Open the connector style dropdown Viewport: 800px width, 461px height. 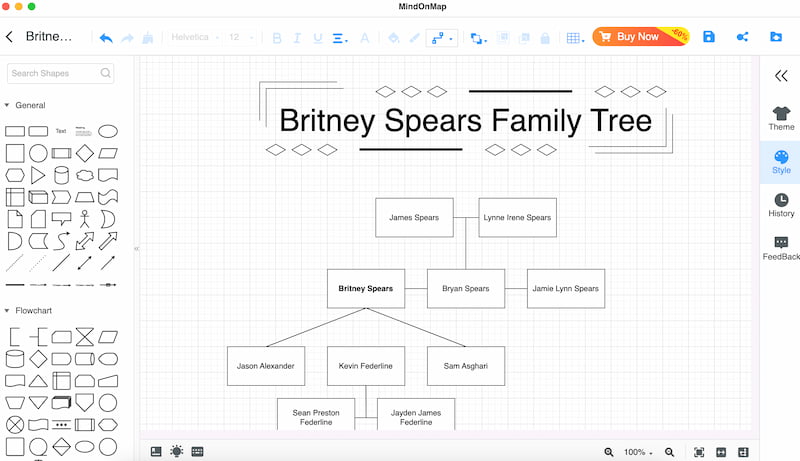point(441,38)
